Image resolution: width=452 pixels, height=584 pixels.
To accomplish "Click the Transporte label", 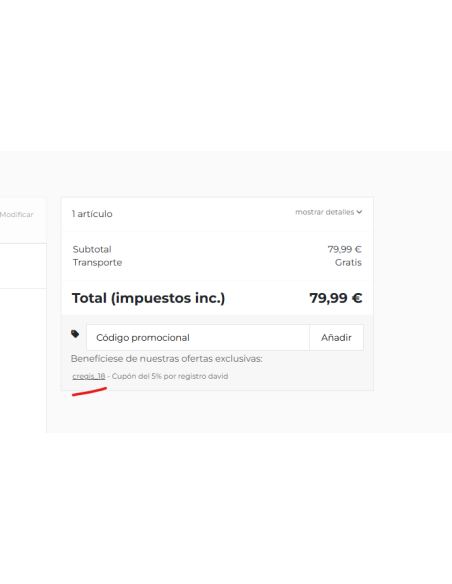I will tap(97, 263).
